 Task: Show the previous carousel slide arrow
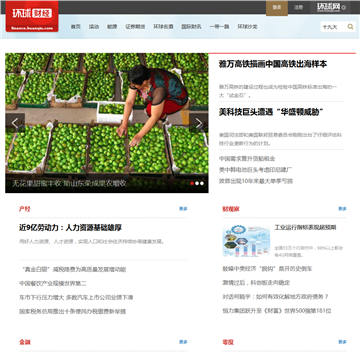[x=15, y=123]
